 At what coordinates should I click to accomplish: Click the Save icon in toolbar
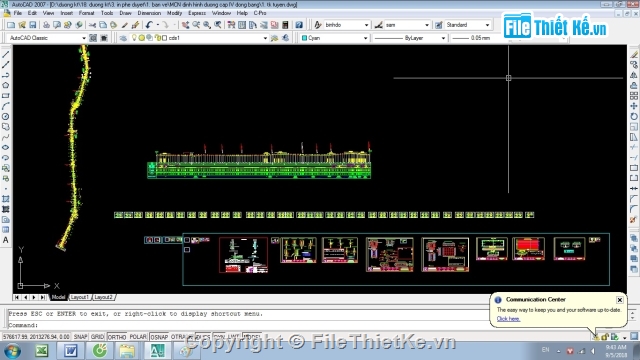pos(33,25)
